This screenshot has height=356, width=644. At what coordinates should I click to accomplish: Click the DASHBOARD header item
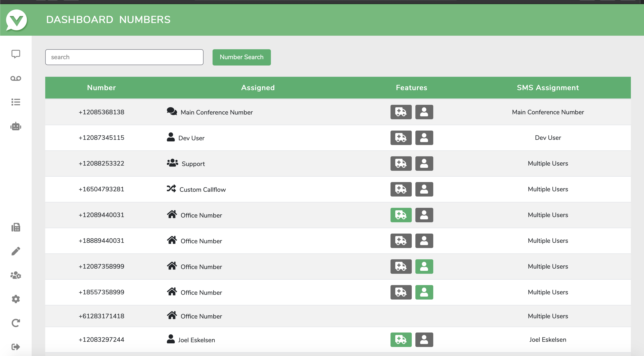tap(80, 20)
